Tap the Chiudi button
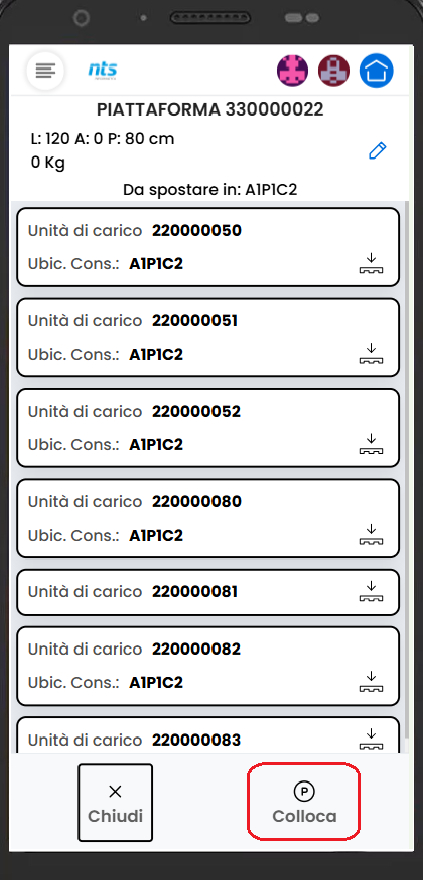This screenshot has height=880, width=423. click(x=115, y=803)
